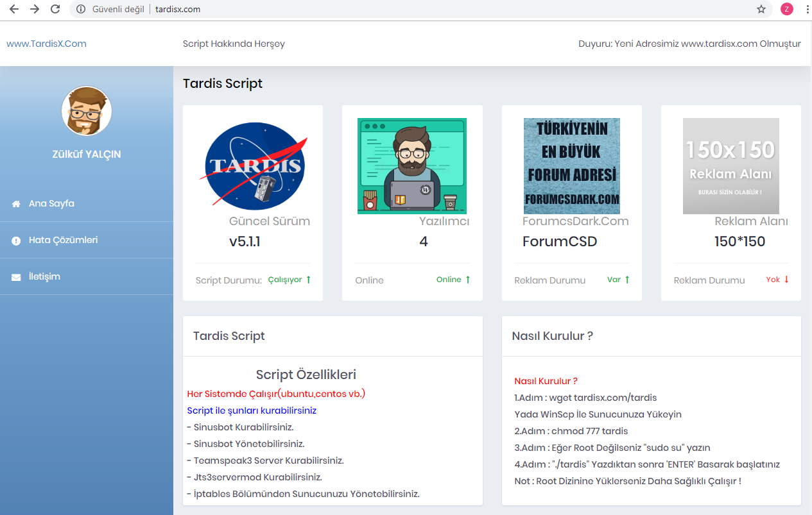Viewport: 812px width, 515px height.
Task: Click the 150x150 Reklam Alanı placeholder image
Action: [731, 165]
